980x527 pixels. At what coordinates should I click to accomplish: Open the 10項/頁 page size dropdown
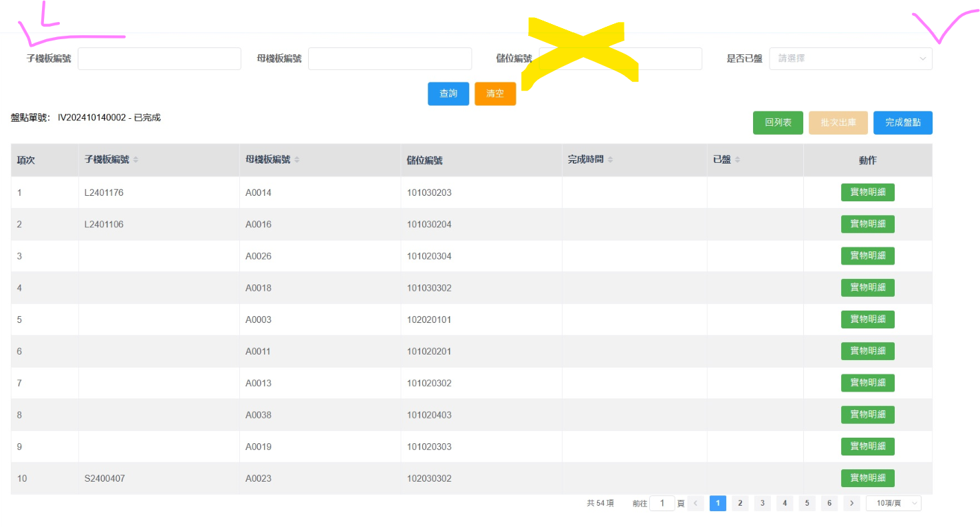893,504
